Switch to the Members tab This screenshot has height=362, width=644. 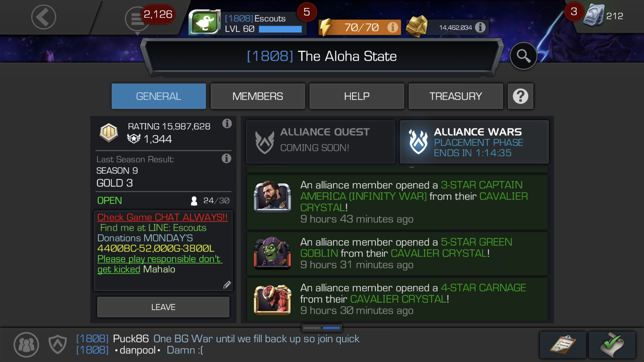coord(258,96)
